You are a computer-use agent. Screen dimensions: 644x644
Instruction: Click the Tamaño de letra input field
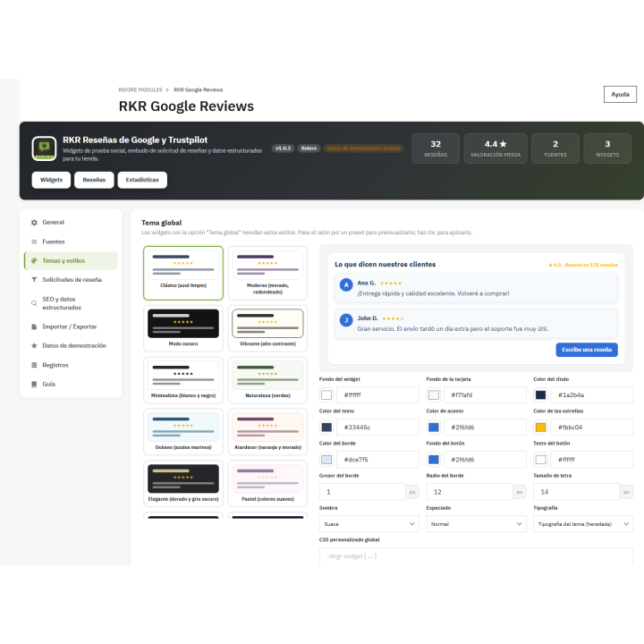(x=577, y=492)
